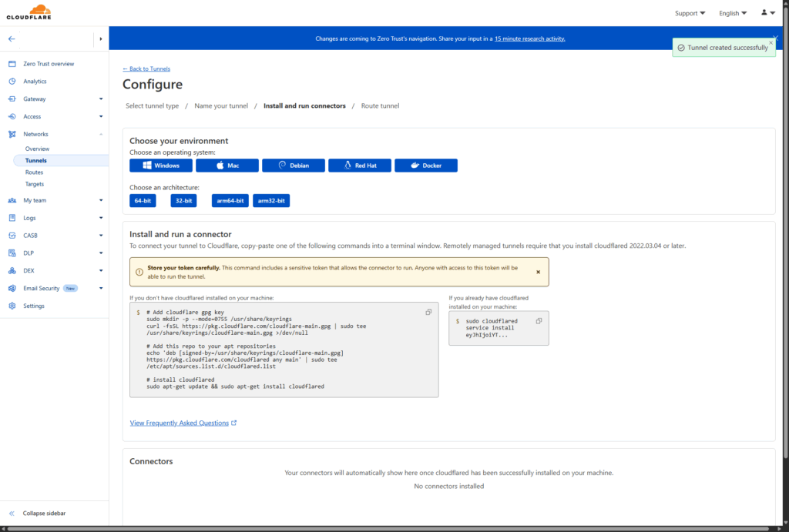Open Settings from the sidebar

(34, 306)
